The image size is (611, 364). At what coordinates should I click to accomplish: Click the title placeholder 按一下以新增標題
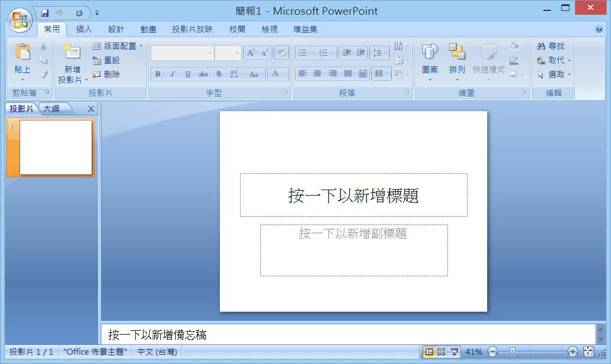pyautogui.click(x=354, y=195)
